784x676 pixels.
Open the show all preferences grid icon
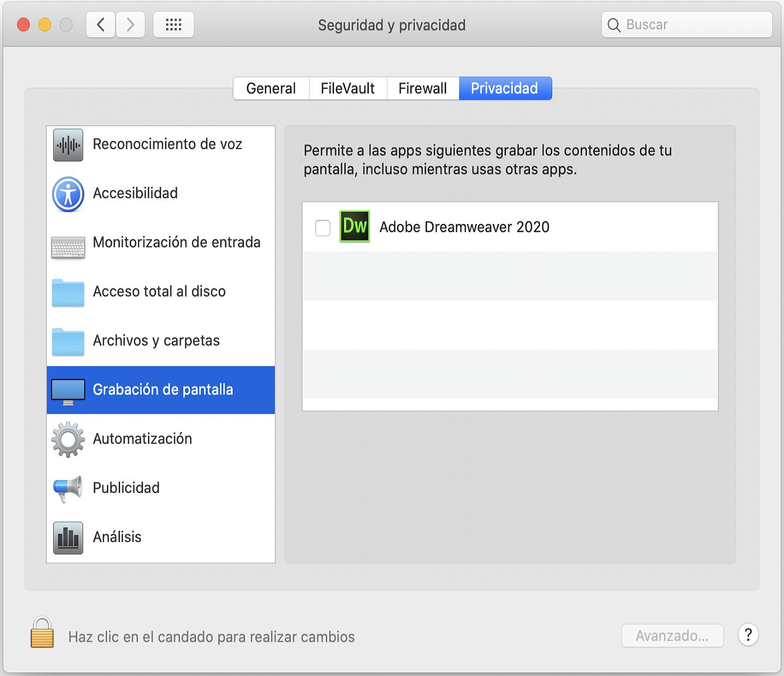[x=173, y=25]
